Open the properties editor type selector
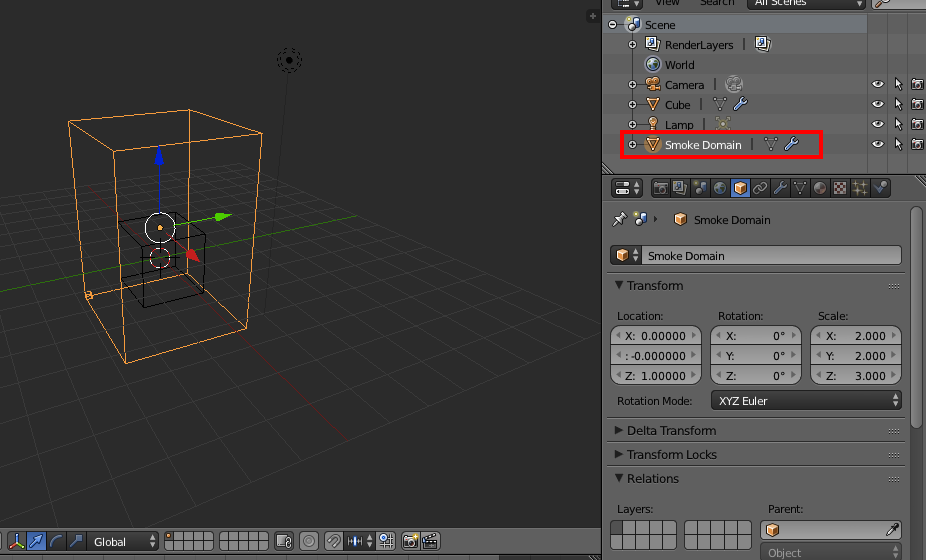 [x=627, y=188]
